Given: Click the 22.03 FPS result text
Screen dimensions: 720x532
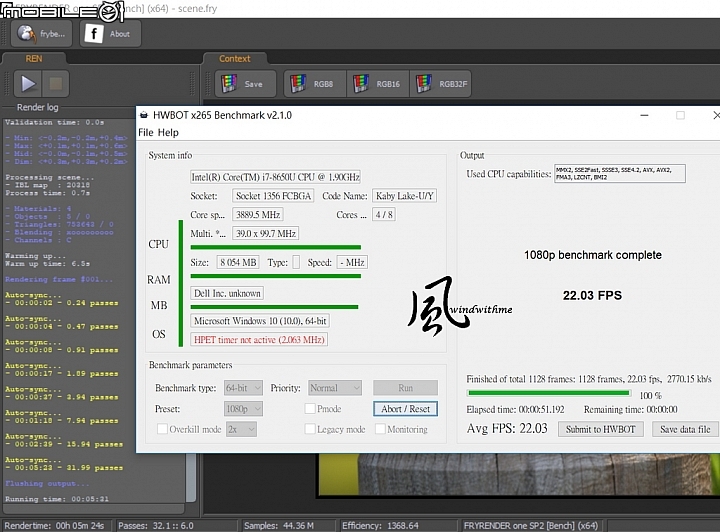Looking at the screenshot, I should [x=592, y=295].
